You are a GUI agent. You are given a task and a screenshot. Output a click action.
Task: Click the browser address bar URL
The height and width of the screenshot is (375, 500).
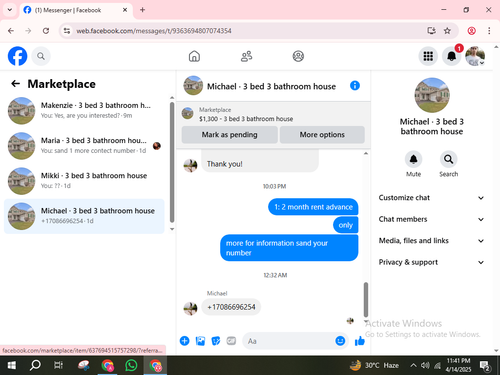tap(154, 31)
